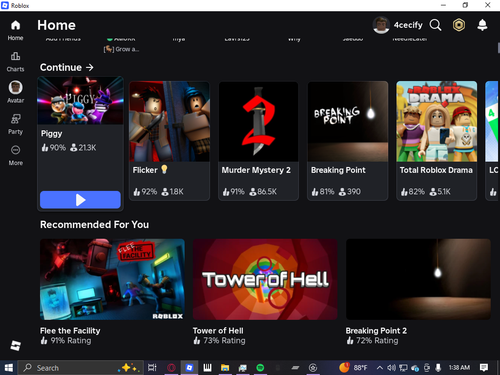
Task: Click the 91% Rating under Flee the Facility
Action: [66, 341]
